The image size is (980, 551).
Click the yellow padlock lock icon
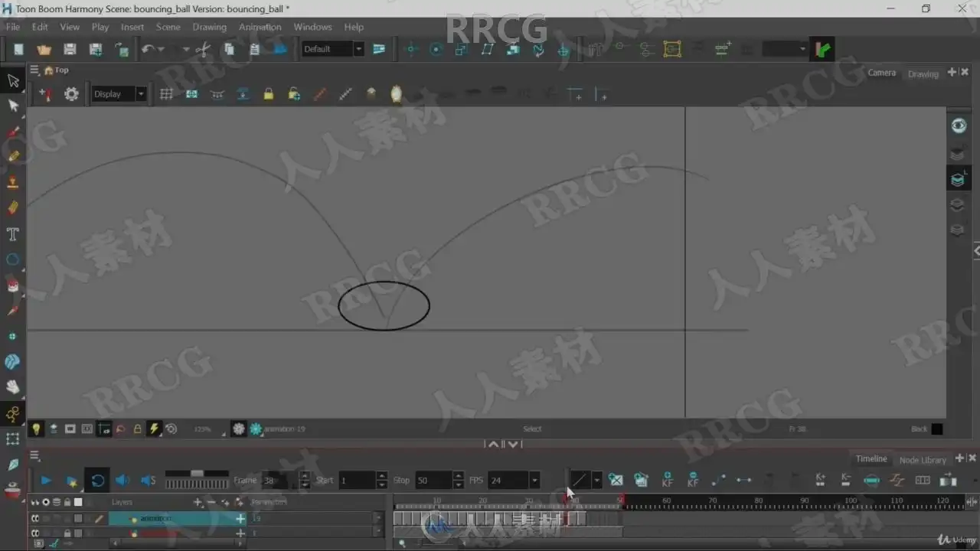pyautogui.click(x=268, y=94)
